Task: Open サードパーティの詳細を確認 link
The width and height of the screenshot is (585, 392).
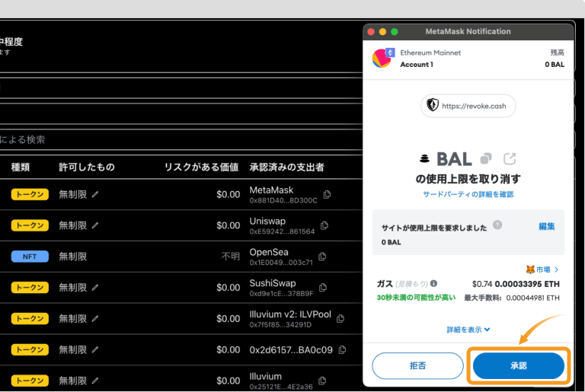Action: [x=468, y=194]
